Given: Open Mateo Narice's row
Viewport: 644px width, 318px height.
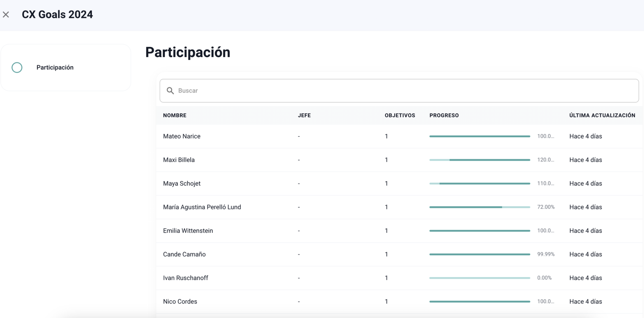Looking at the screenshot, I should tap(182, 136).
